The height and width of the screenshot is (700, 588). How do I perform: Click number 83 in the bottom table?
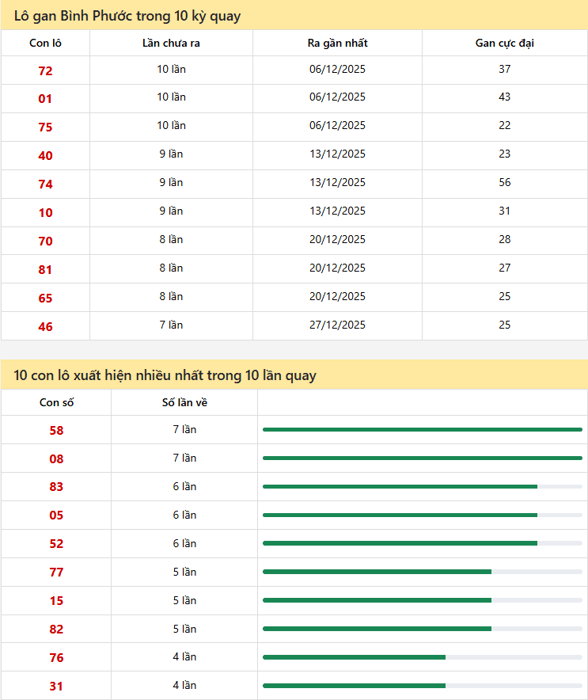(56, 487)
